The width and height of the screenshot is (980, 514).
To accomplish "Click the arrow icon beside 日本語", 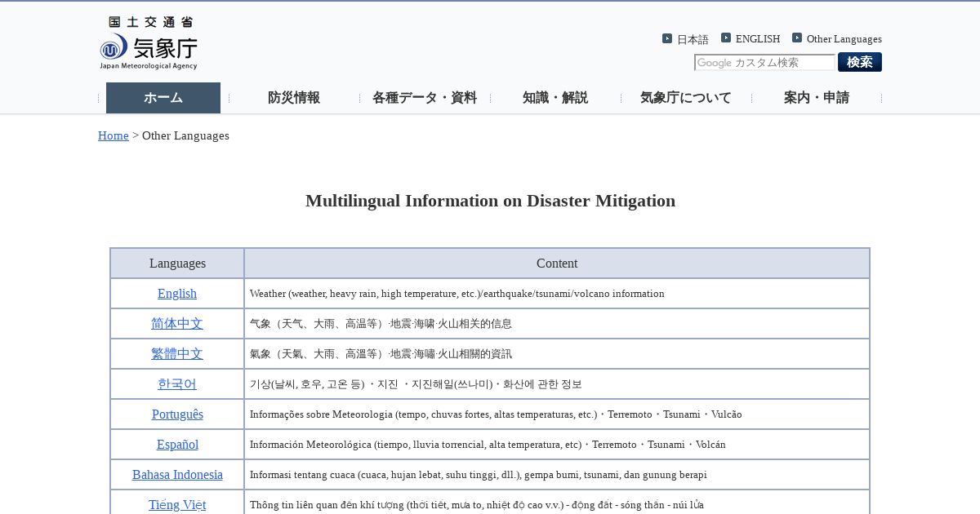I will click(x=667, y=38).
